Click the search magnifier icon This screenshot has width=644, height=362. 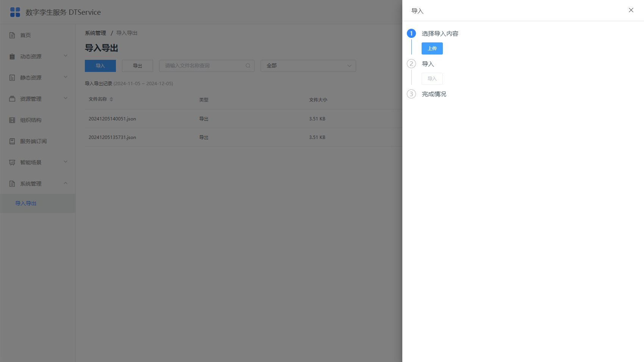pos(248,66)
